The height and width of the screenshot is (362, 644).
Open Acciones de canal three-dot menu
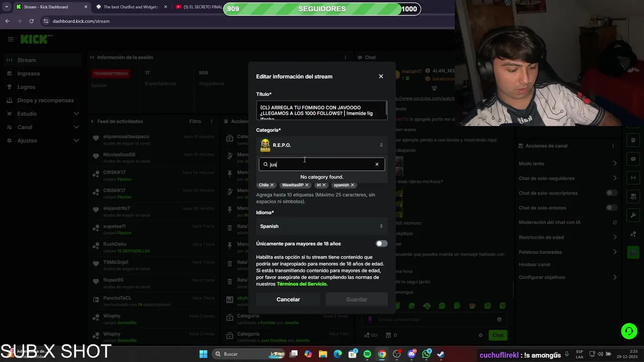click(x=613, y=146)
